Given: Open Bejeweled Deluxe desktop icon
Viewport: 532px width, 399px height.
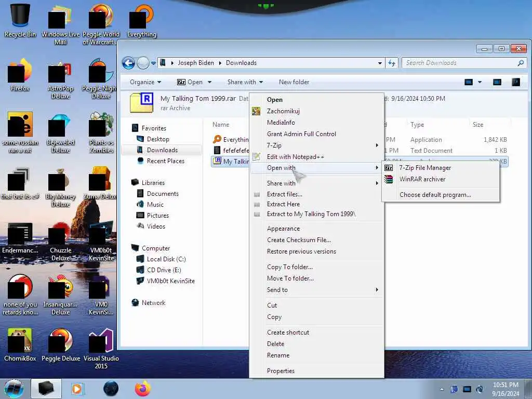Looking at the screenshot, I should (60, 133).
